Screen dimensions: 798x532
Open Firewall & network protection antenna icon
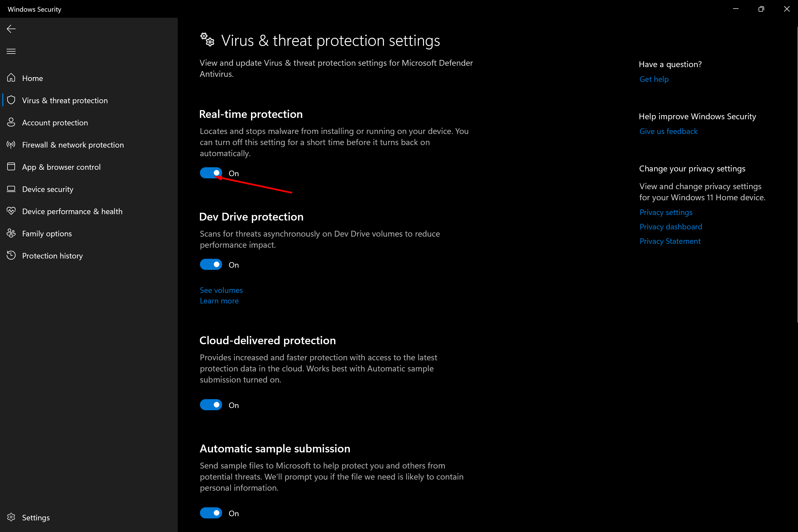11,145
